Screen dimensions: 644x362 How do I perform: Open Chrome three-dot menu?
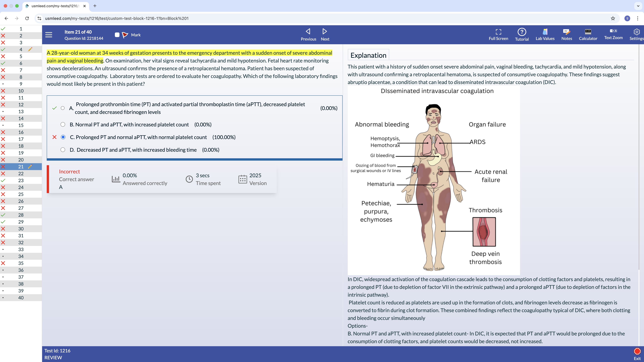(638, 18)
